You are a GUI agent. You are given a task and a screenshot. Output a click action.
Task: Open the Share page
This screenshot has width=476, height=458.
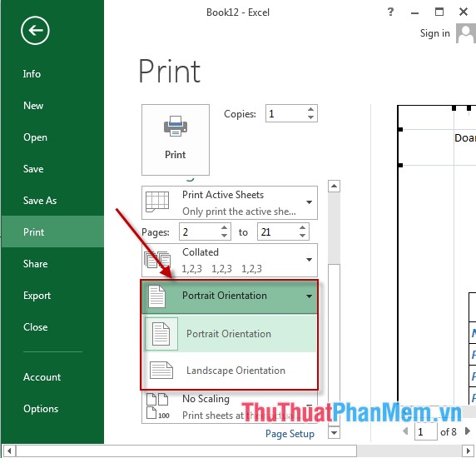click(35, 264)
